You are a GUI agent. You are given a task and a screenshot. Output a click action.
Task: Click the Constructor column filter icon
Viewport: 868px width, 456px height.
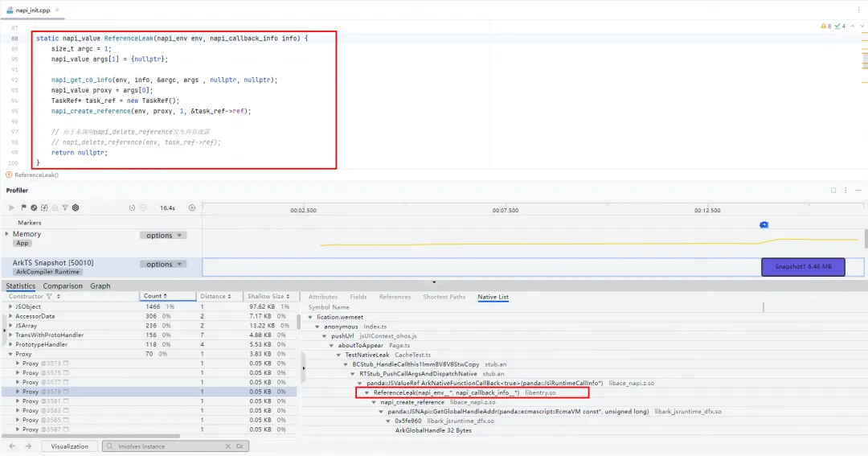[49, 297]
